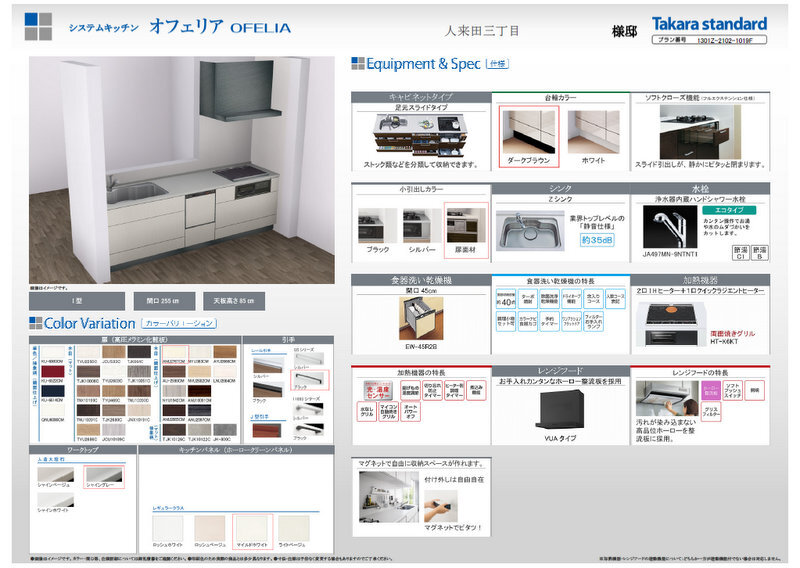Click the 念入りコース dishwasher feature icon
This screenshot has height=568, width=800.
coord(593,299)
